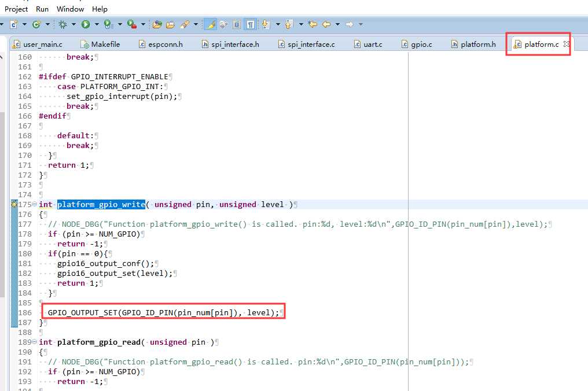Viewport: 588px width, 391px height.
Task: Open the Project menu
Action: pyautogui.click(x=16, y=9)
